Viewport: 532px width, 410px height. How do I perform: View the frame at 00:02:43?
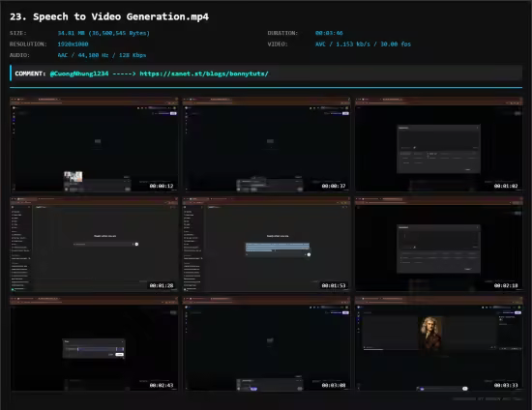coord(94,343)
